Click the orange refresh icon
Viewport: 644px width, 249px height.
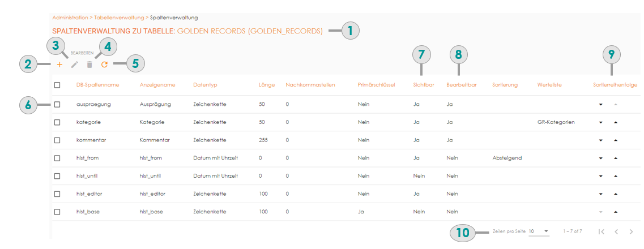coord(104,65)
